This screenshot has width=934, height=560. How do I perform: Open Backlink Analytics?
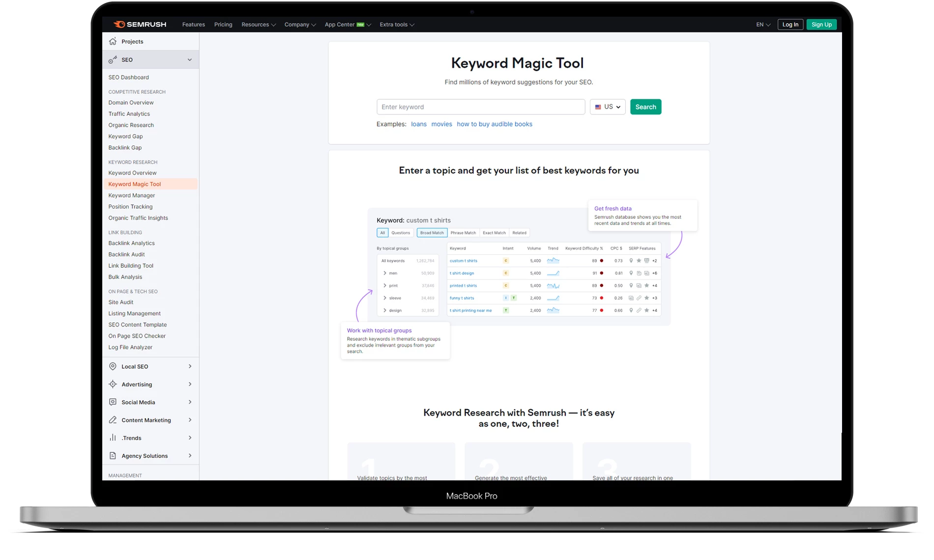point(132,243)
